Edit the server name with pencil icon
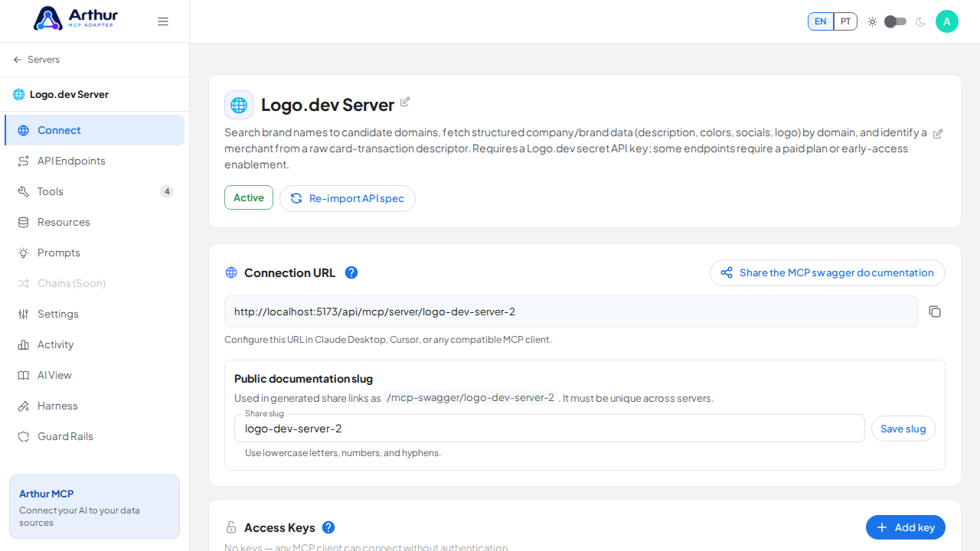980x551 pixels. (405, 102)
